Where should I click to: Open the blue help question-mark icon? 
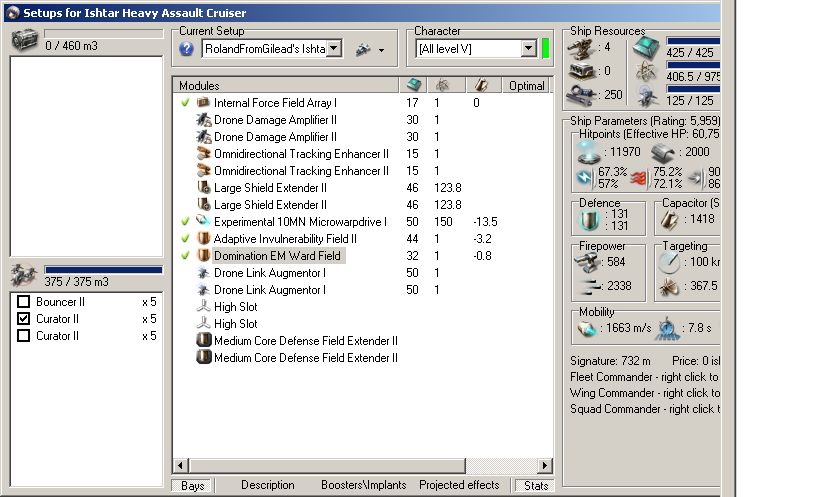[186, 49]
